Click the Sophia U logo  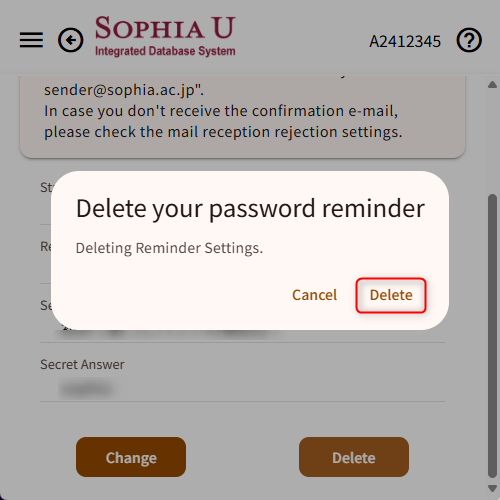[165, 36]
